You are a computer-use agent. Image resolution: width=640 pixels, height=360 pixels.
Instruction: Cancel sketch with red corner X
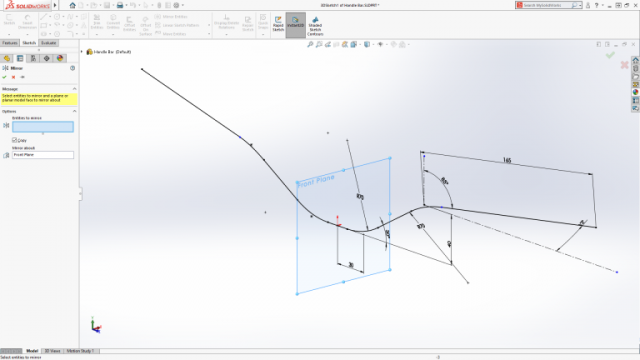tap(624, 65)
